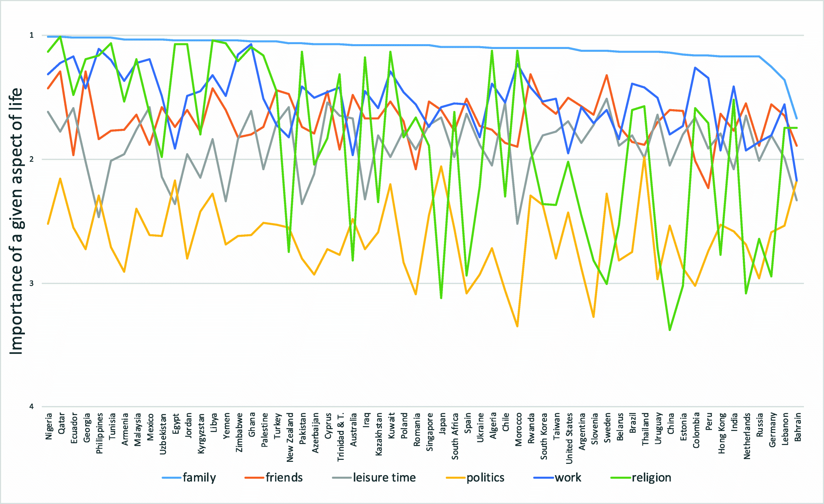Select the 'leisure time' legend label

coord(384,478)
